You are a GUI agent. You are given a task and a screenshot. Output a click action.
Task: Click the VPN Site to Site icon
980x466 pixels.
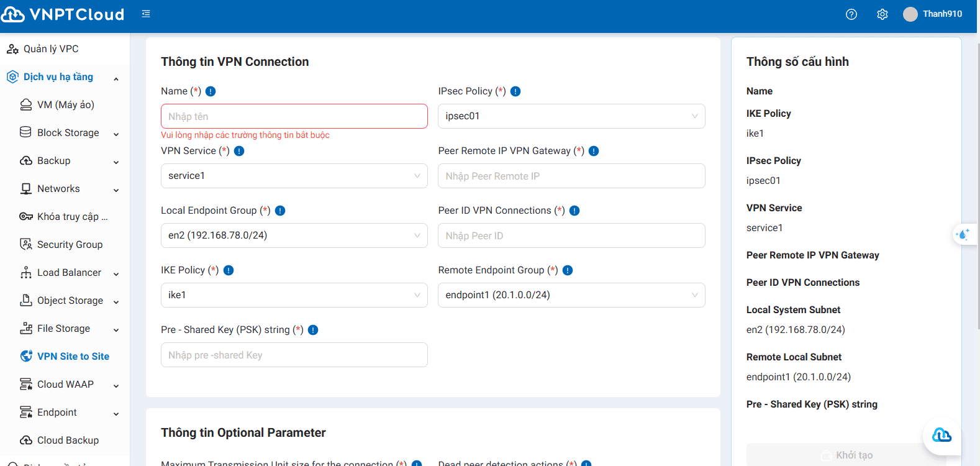(25, 356)
